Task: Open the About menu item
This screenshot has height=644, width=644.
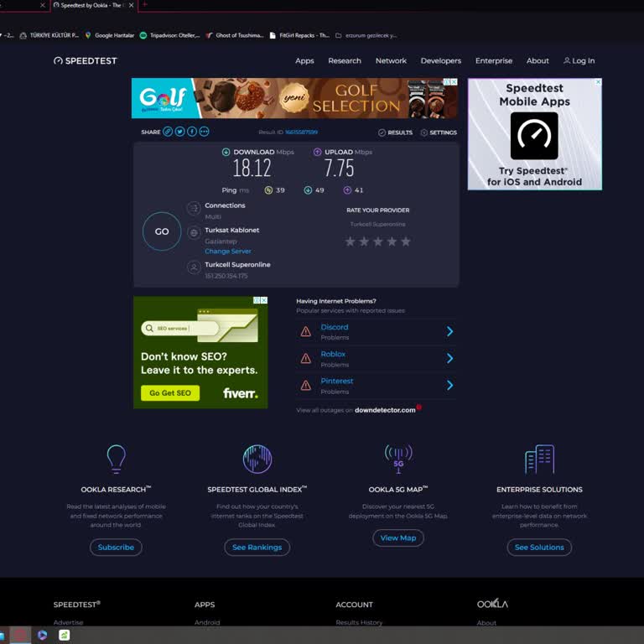Action: 538,60
